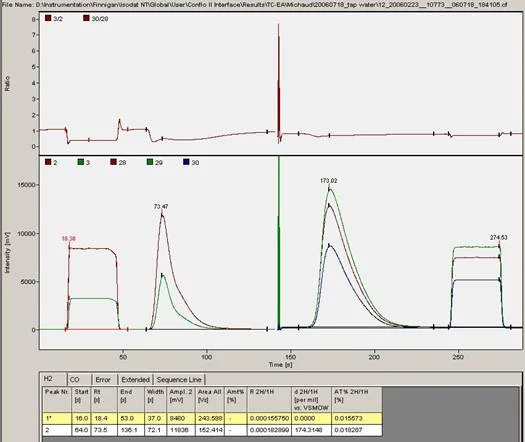
Task: Open the Sequence Line tab
Action: 179,379
